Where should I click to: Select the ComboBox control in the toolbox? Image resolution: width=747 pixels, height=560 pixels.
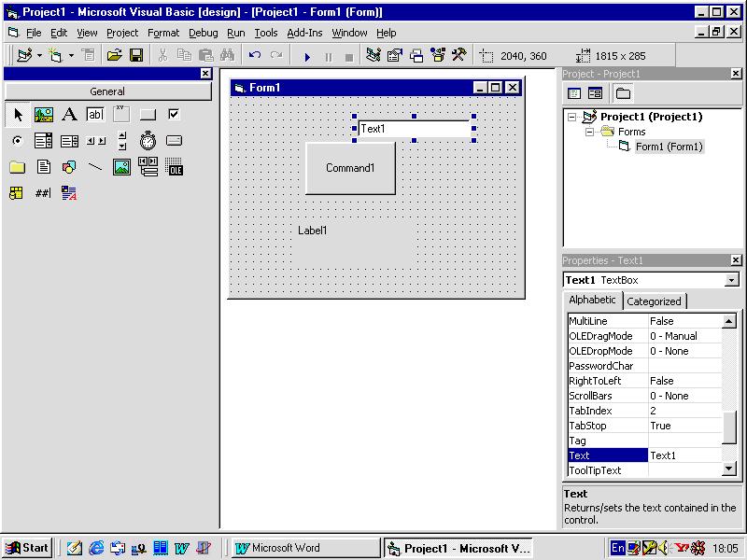(43, 141)
